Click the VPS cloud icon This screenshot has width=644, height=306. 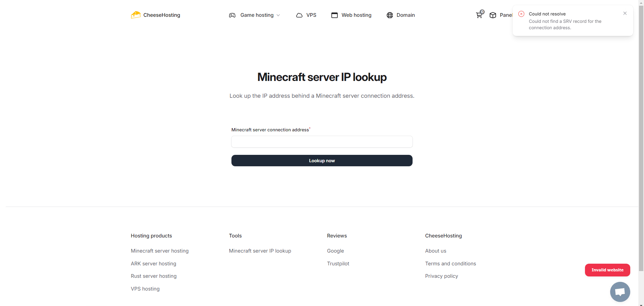[299, 15]
